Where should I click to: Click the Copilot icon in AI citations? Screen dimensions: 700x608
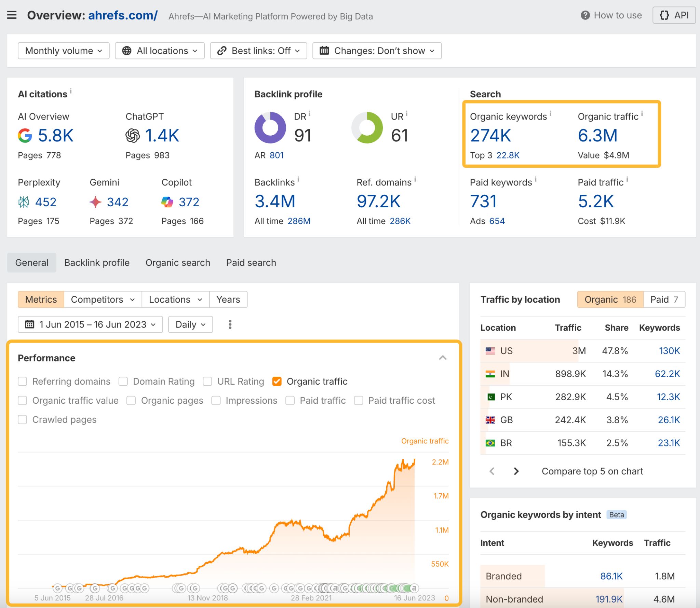[x=167, y=202]
